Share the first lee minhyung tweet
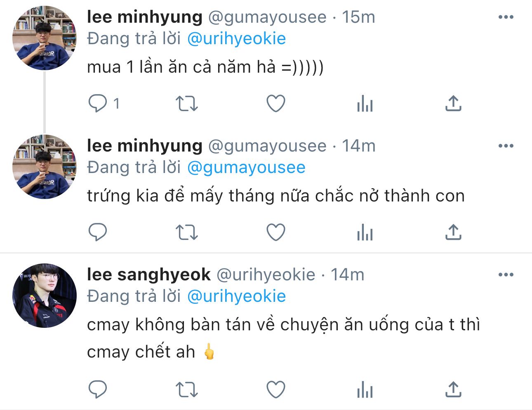The height and width of the screenshot is (410, 532). pyautogui.click(x=453, y=104)
